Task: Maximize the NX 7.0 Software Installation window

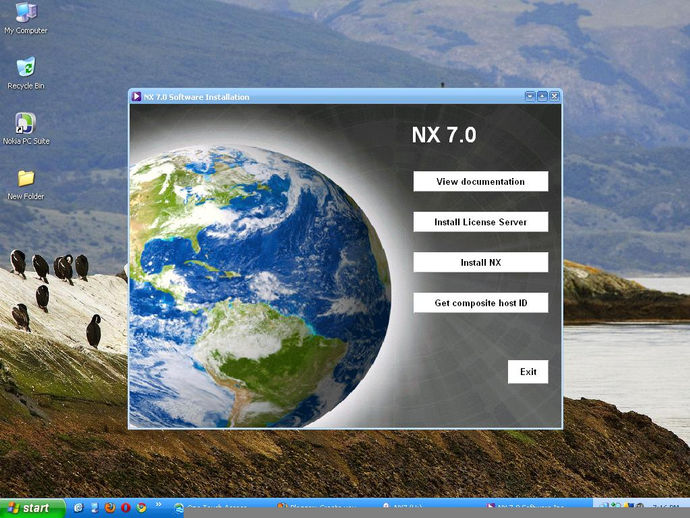Action: click(x=542, y=96)
